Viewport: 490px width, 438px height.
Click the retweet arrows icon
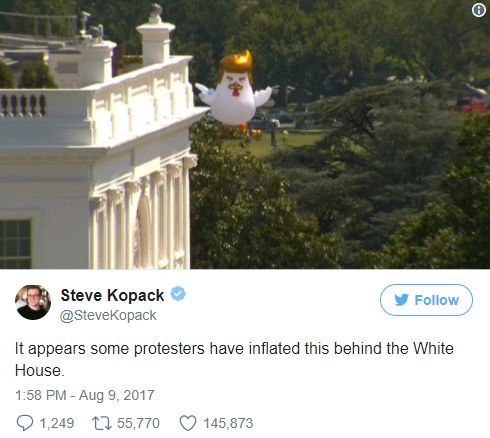tap(102, 423)
